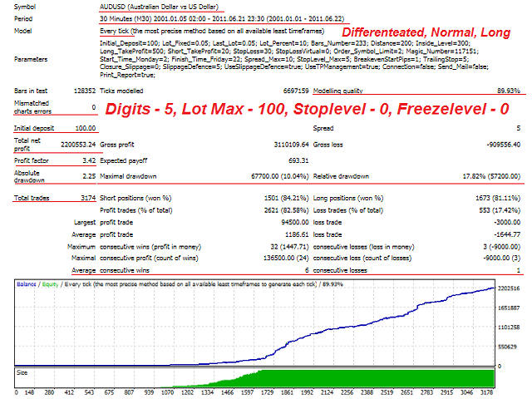The image size is (532, 399).
Task: Click the Total trades count 3174
Action: (x=89, y=198)
